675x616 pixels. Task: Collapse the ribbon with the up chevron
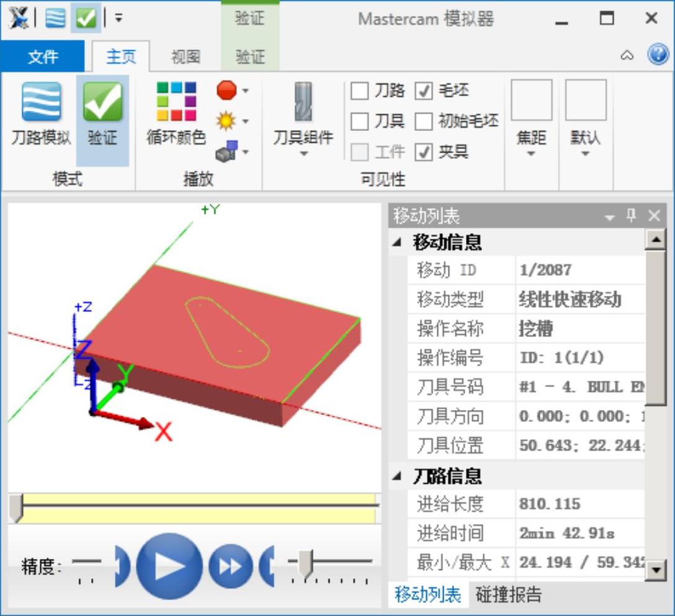tap(627, 56)
